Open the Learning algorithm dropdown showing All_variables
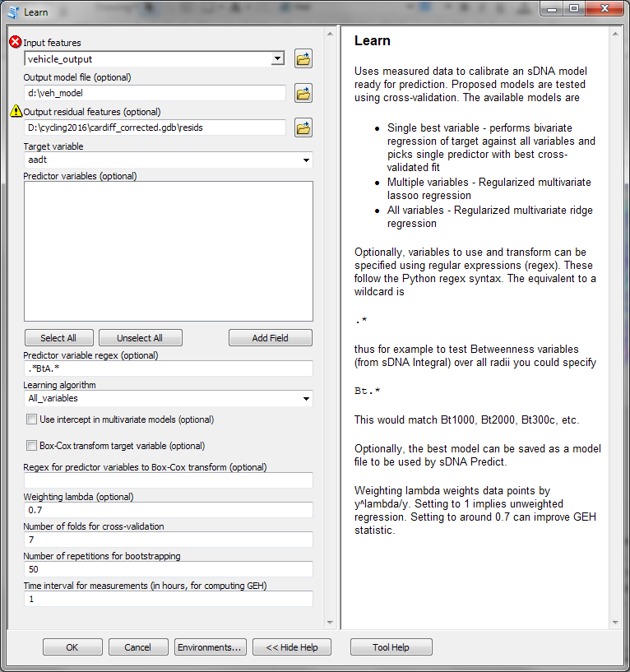Image resolution: width=630 pixels, height=672 pixels. (x=306, y=399)
